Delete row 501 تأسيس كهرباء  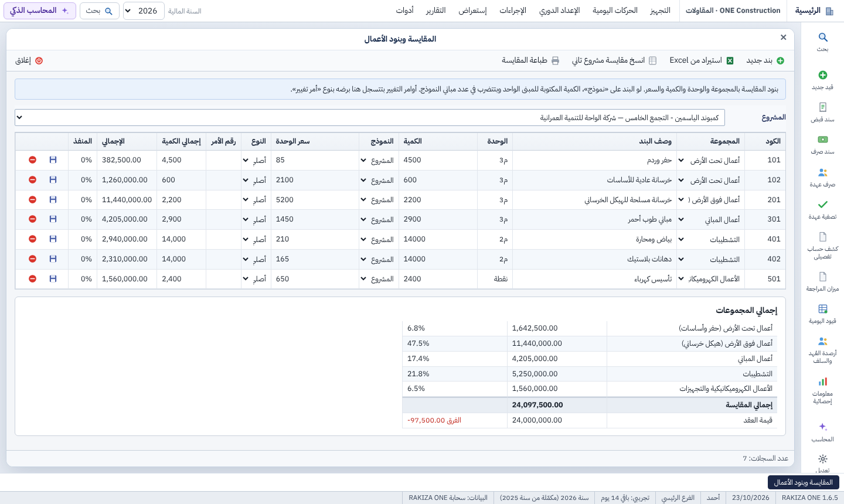[x=33, y=279]
